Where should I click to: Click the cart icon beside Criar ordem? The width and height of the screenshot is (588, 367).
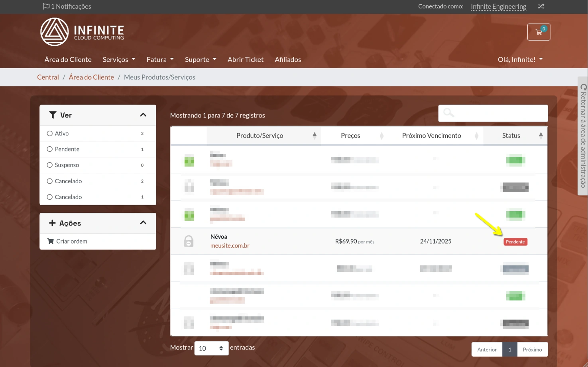click(50, 241)
